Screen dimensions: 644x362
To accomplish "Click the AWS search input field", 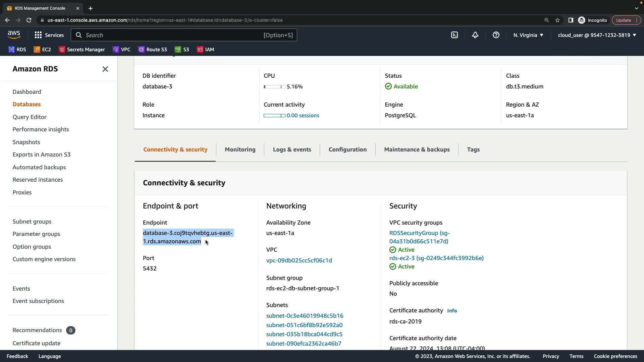I will pos(184,35).
